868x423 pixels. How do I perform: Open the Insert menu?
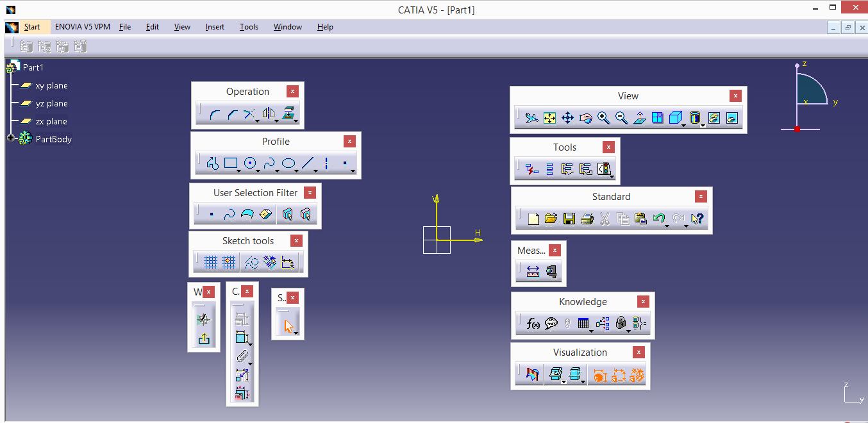click(x=215, y=27)
